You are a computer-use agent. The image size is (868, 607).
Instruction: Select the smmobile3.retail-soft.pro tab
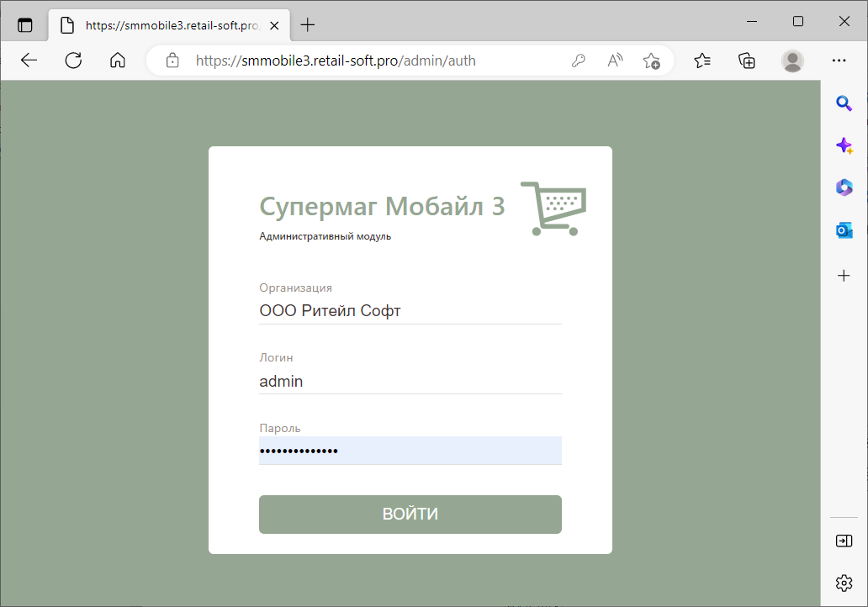pos(168,25)
